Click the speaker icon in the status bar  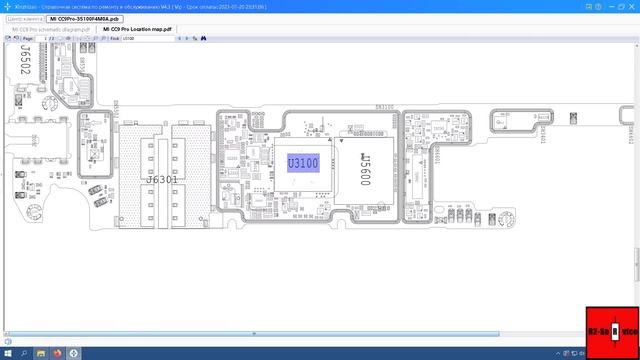click(x=8, y=342)
